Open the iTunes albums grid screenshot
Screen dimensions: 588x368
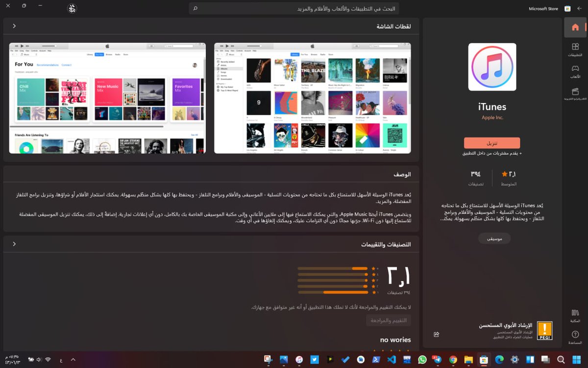tap(313, 98)
